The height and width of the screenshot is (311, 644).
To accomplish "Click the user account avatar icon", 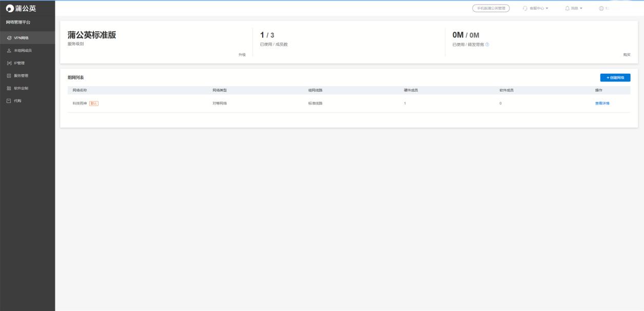I will point(601,8).
